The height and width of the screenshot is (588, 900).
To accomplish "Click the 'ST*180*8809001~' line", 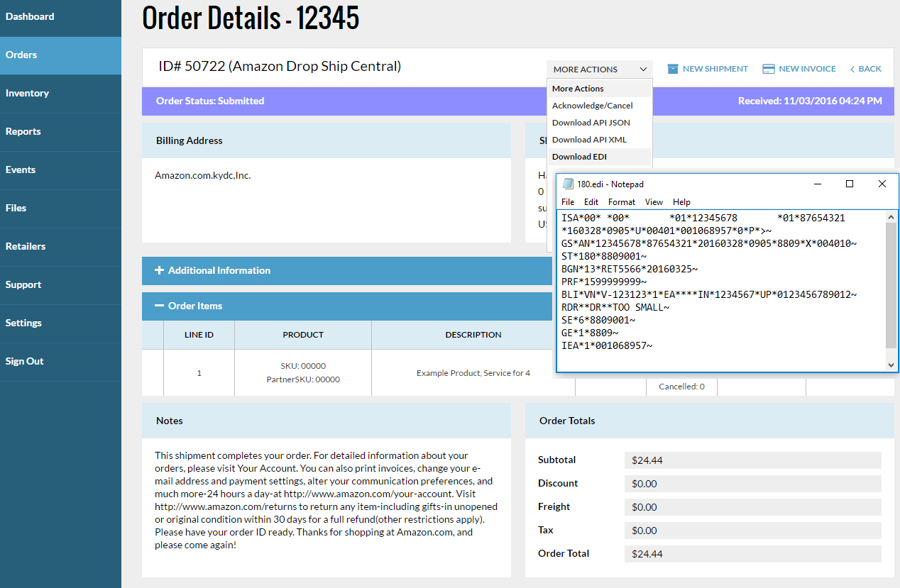I will (604, 256).
